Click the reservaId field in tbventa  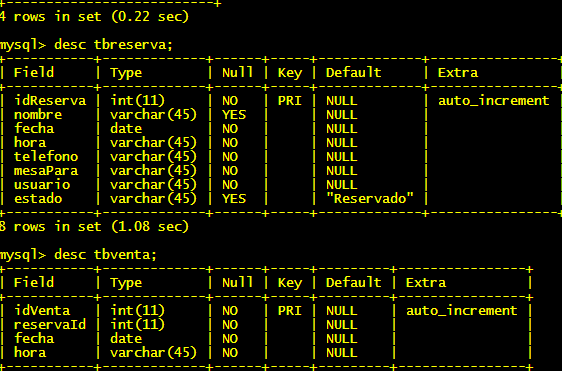50,324
